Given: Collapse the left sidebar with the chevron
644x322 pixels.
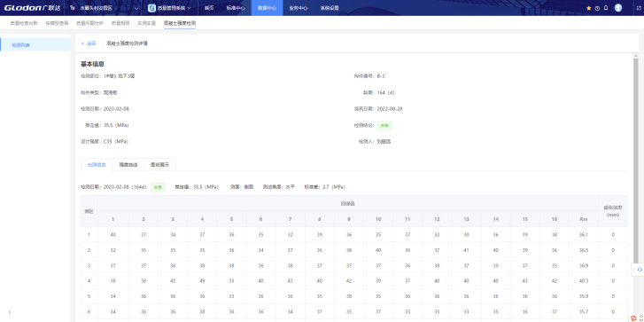Looking at the screenshot, I should 10,312.
